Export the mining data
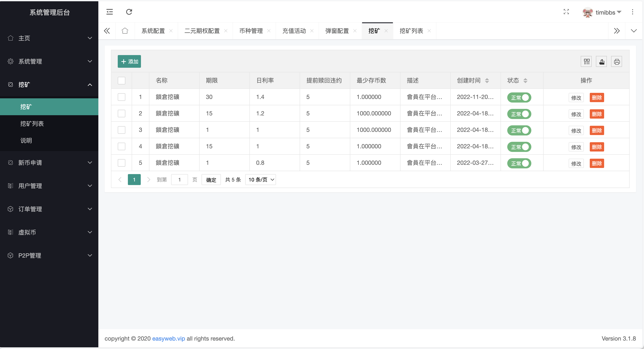 pyautogui.click(x=602, y=61)
